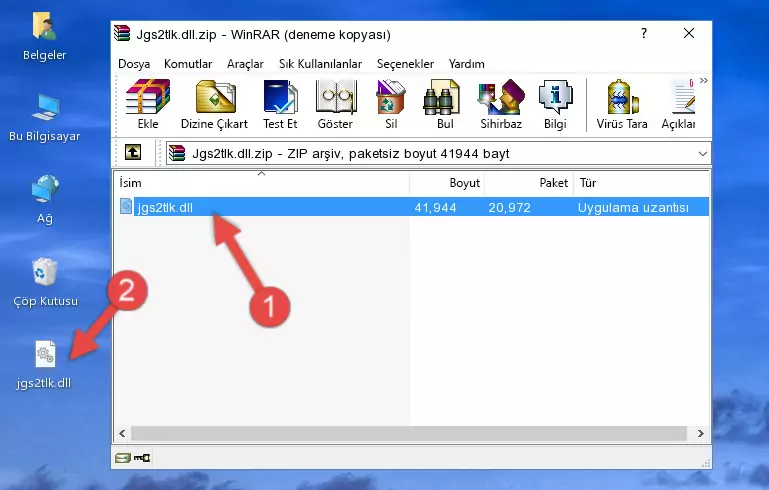Click the Dizine Çıkart extract icon

point(214,104)
